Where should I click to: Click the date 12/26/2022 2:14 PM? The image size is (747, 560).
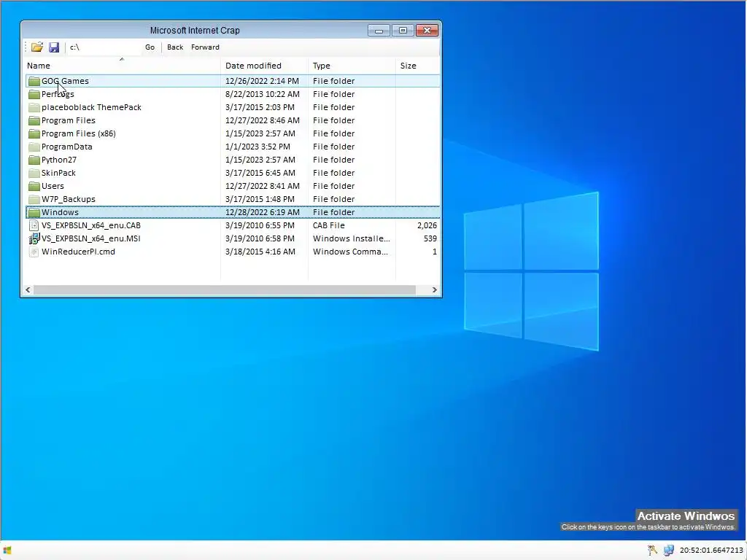[x=262, y=81]
